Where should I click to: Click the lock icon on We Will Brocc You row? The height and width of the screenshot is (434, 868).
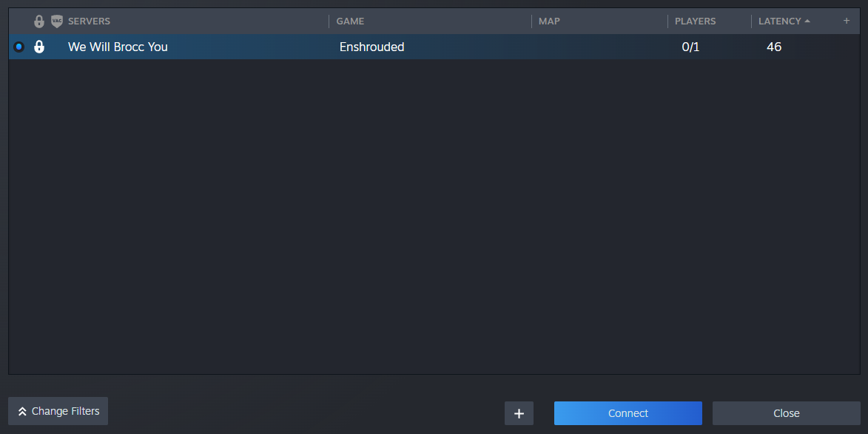pyautogui.click(x=38, y=47)
